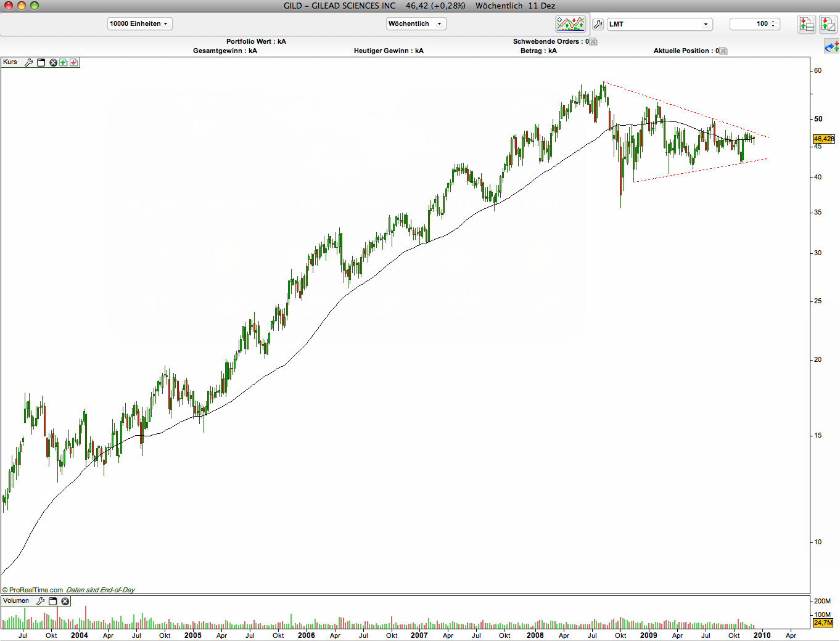Click the 60 price level on the axis

point(818,71)
